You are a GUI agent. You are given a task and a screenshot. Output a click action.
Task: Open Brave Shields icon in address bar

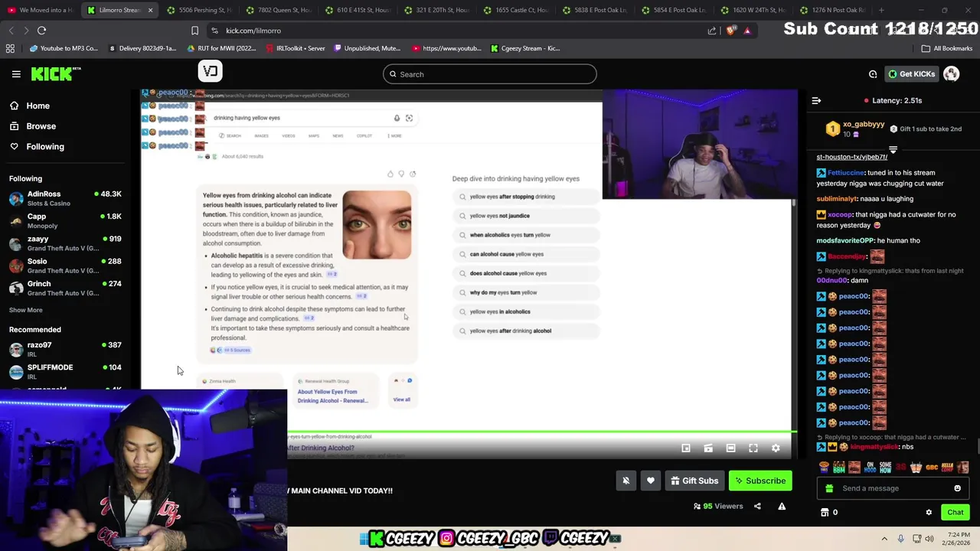coord(731,31)
